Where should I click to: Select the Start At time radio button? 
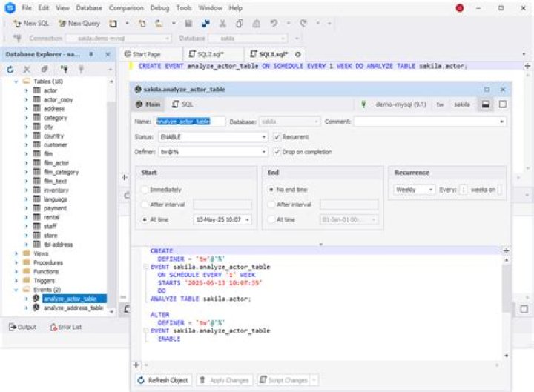145,219
